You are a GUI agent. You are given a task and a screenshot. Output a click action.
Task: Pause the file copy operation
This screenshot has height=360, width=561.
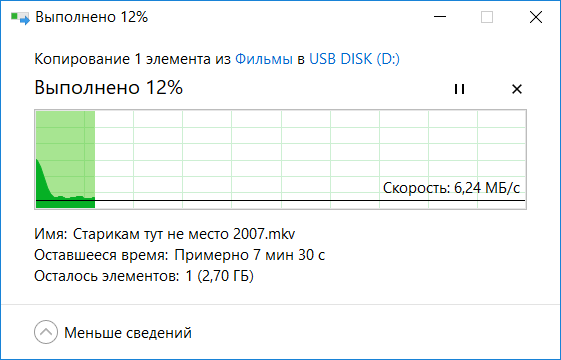(459, 89)
